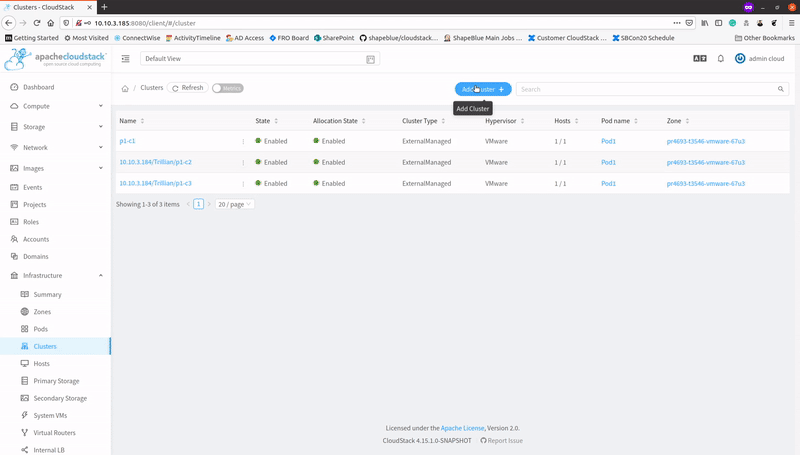Select Clusters in the sidebar
Screen dimensions: 800x455
tap(55, 346)
